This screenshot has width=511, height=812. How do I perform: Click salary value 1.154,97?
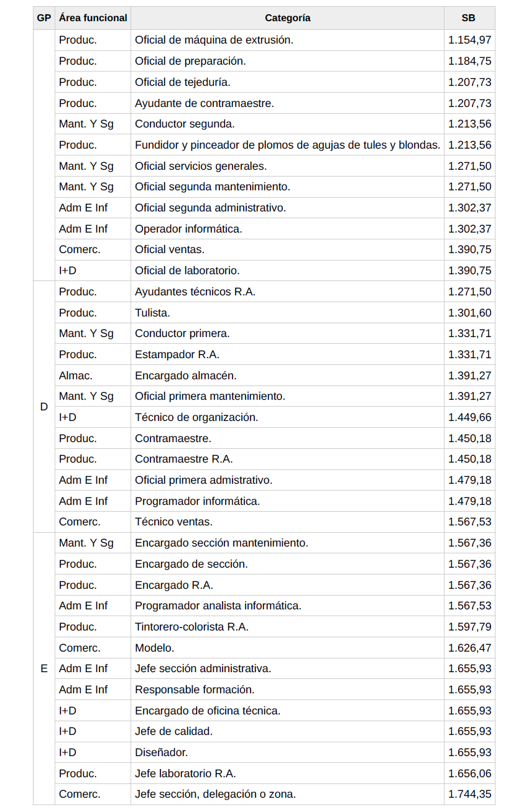469,40
